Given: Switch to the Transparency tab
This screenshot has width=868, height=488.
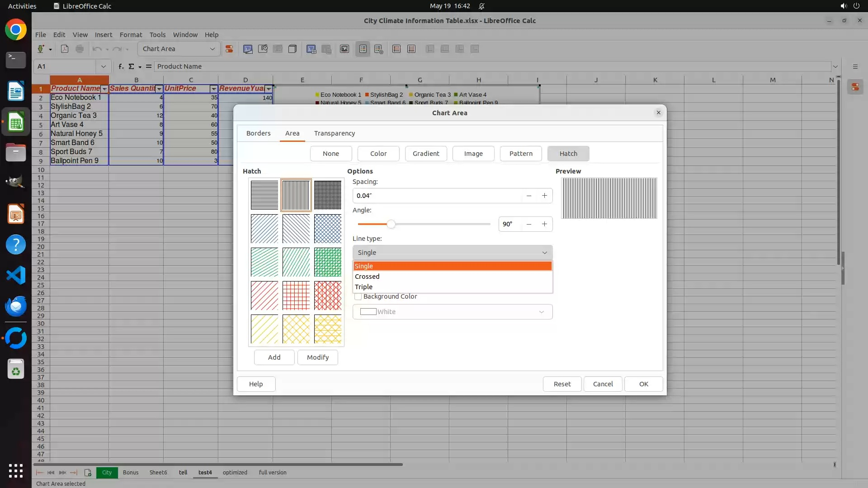Looking at the screenshot, I should pyautogui.click(x=334, y=133).
